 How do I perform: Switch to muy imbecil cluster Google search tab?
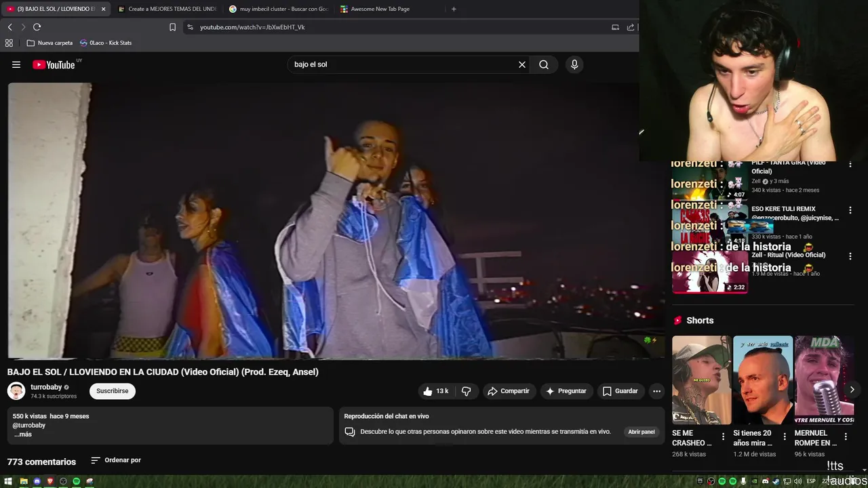click(278, 9)
